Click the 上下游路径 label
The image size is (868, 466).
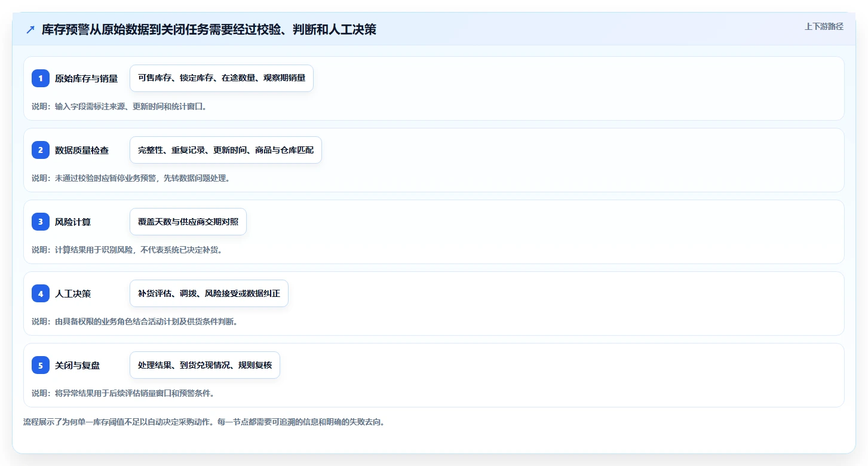click(824, 26)
